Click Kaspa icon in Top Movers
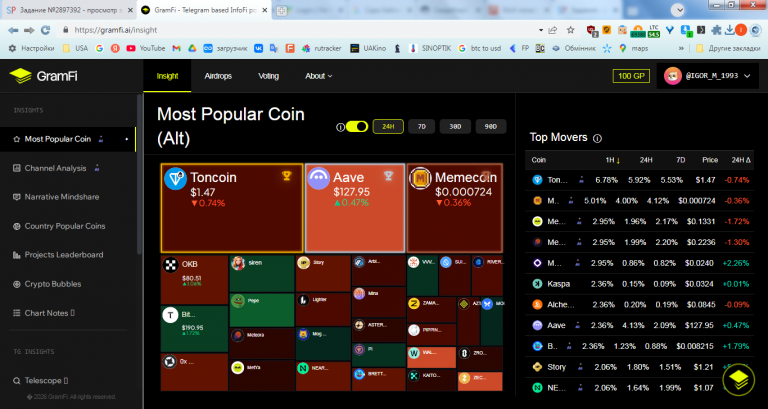This screenshot has height=409, width=768. click(x=538, y=284)
